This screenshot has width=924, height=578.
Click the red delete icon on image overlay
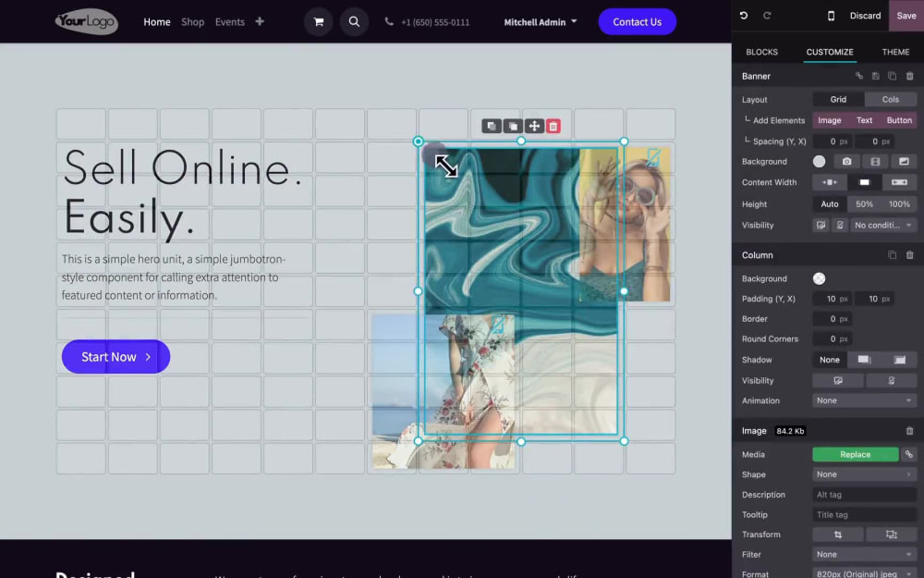click(x=553, y=126)
